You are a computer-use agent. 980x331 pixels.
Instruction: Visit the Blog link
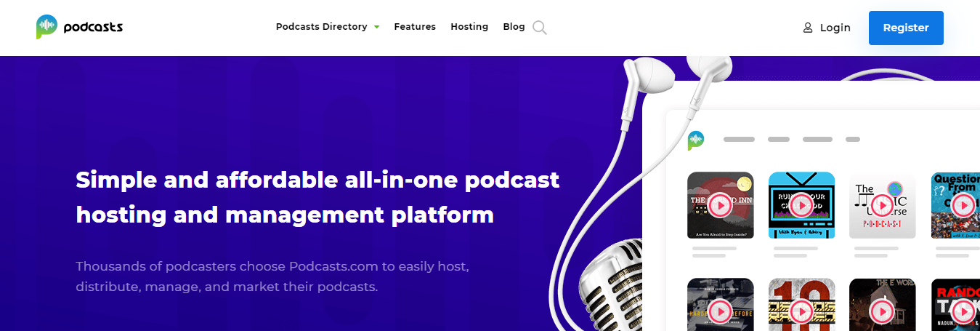pyautogui.click(x=514, y=27)
